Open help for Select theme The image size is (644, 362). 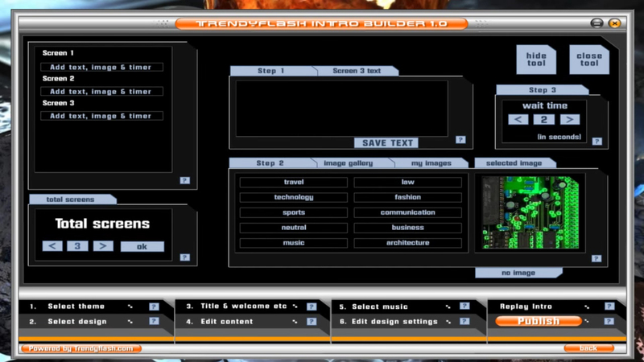pyautogui.click(x=154, y=306)
